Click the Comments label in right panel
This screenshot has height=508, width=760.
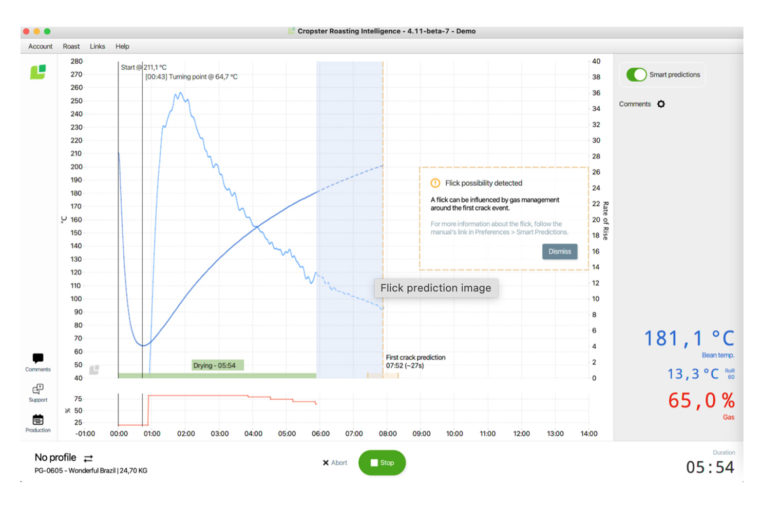(x=634, y=104)
